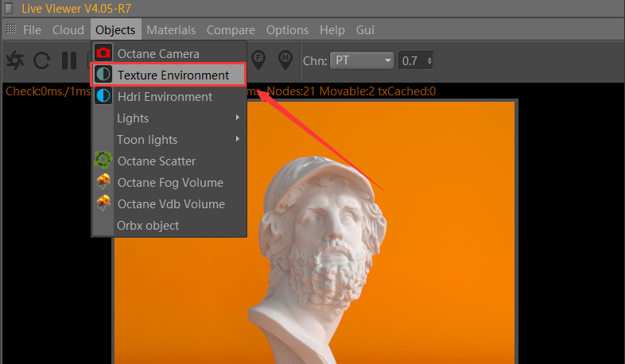
Task: Expand the Lights submenu
Action: (169, 118)
